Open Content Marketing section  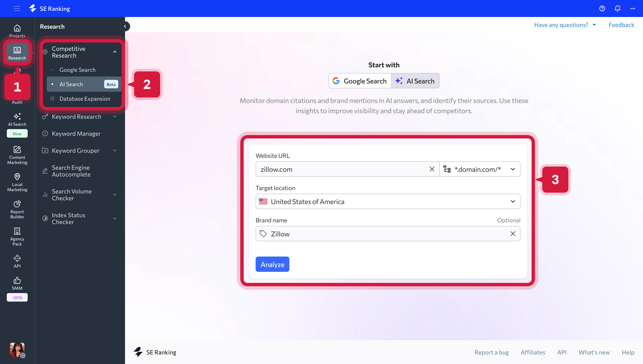17,155
